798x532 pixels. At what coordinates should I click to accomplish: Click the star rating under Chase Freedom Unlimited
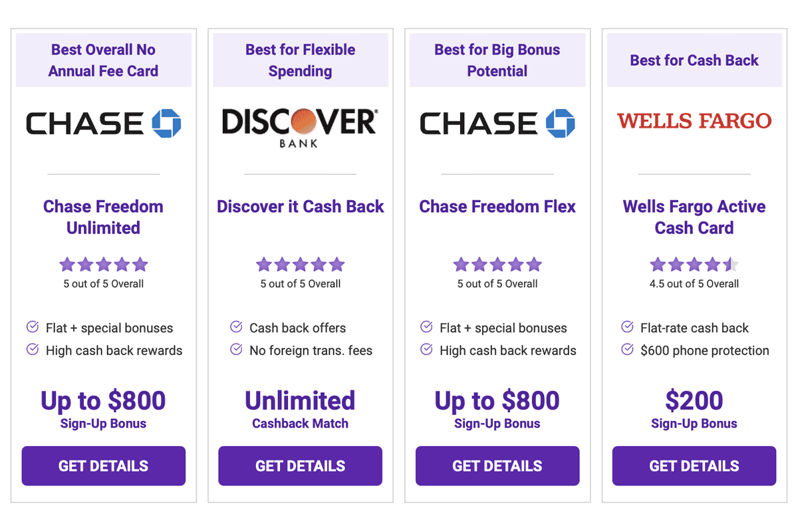point(103,265)
